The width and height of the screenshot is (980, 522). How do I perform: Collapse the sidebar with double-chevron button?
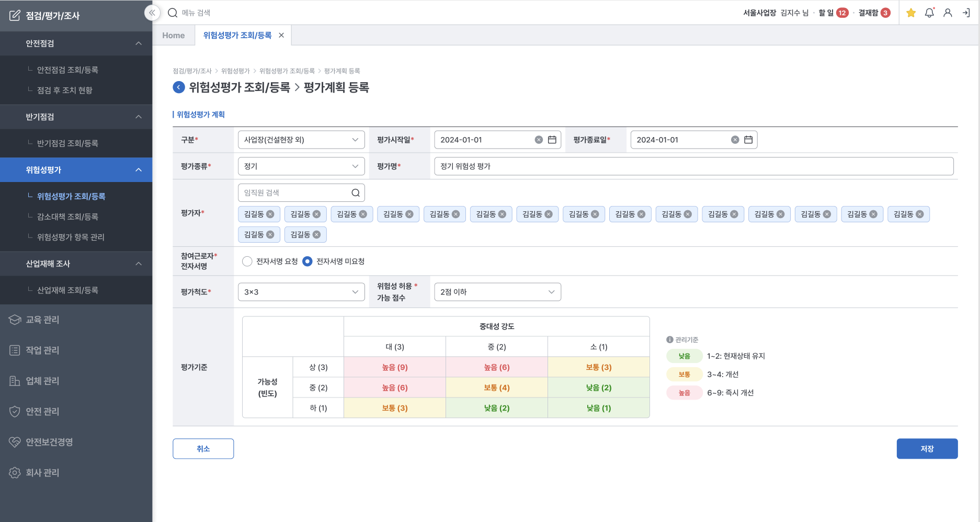(x=152, y=13)
